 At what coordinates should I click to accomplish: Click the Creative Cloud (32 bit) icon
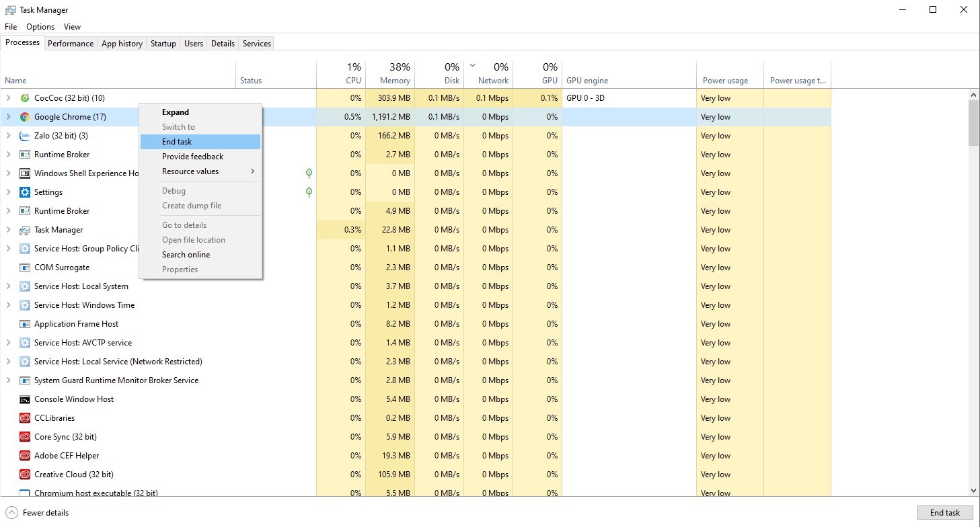click(x=25, y=475)
